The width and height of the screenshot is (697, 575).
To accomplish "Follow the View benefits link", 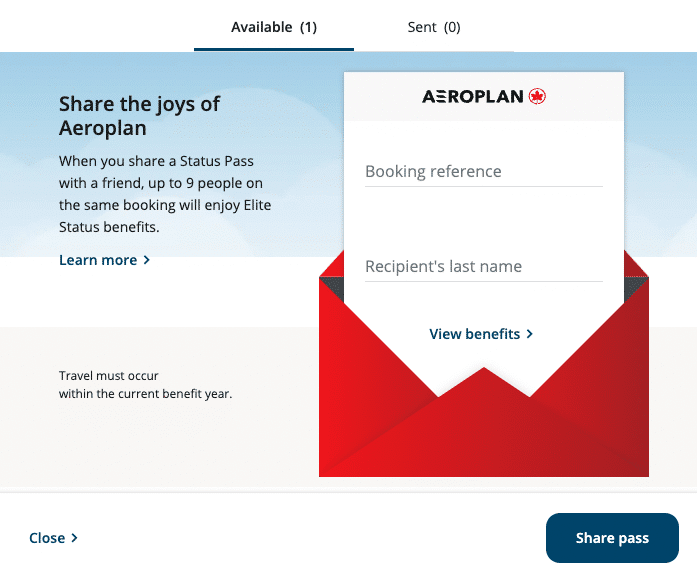I will pos(475,334).
